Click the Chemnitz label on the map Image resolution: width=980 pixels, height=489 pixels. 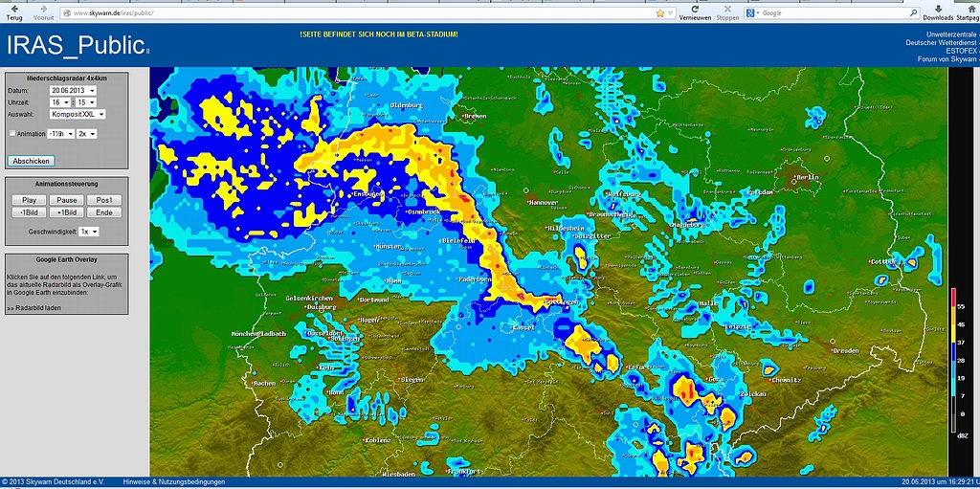[x=783, y=380]
